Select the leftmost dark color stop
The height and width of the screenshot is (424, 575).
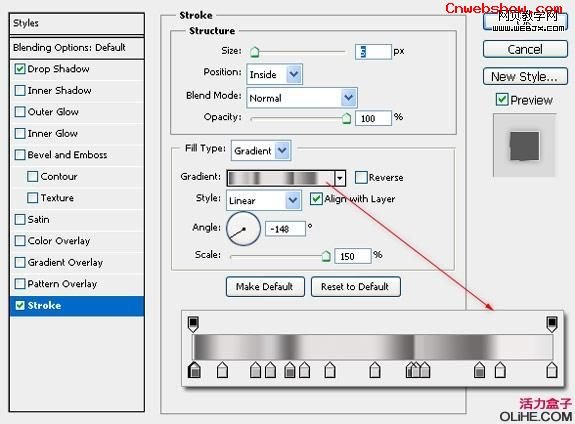194,370
